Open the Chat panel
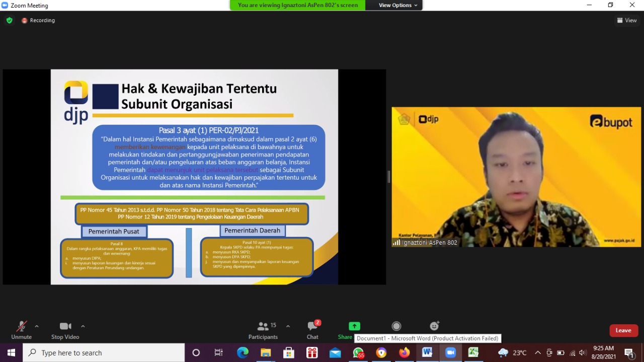644x362 pixels. point(312,329)
